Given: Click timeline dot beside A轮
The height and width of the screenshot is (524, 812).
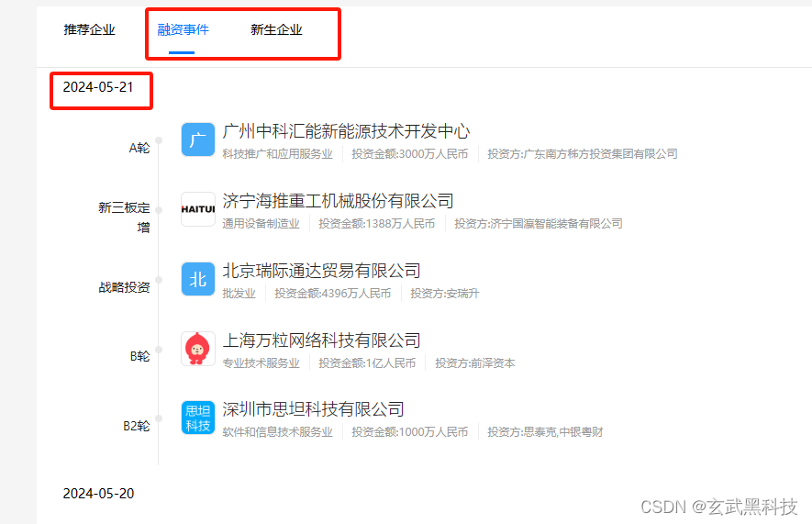Looking at the screenshot, I should pyautogui.click(x=159, y=140).
